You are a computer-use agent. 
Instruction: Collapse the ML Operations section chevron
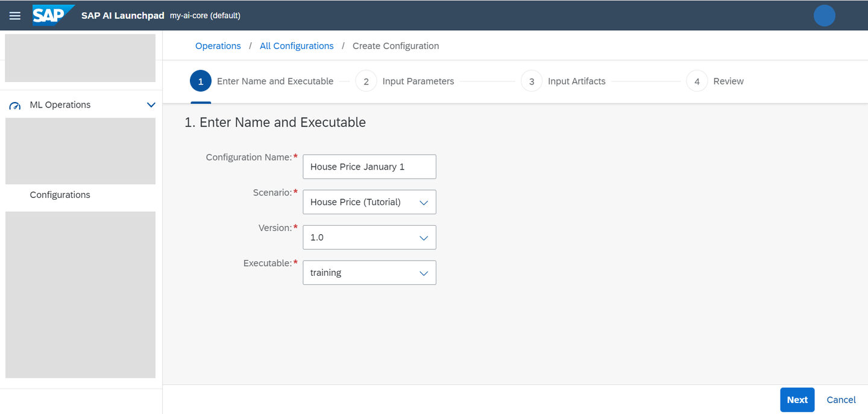[x=151, y=105]
